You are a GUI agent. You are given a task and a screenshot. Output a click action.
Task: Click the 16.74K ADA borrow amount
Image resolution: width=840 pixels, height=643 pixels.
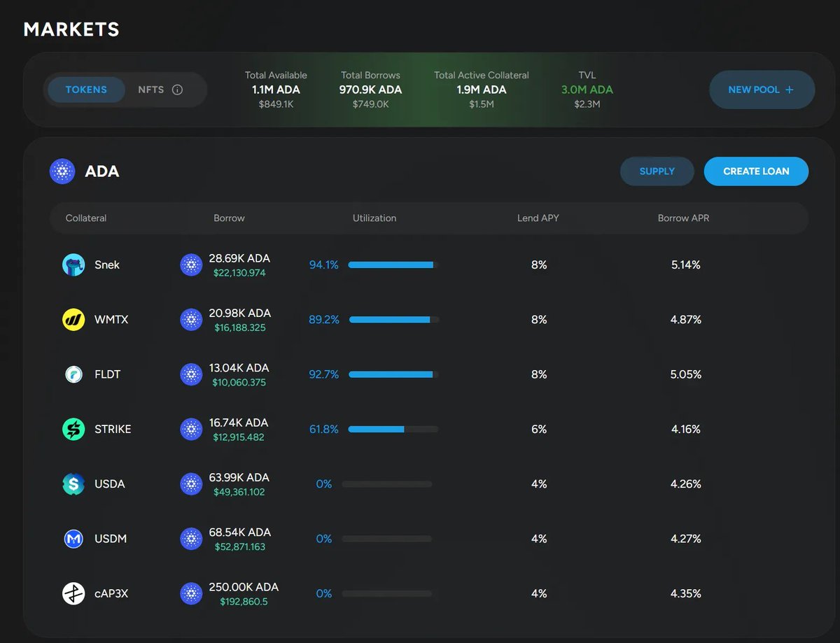tap(239, 423)
